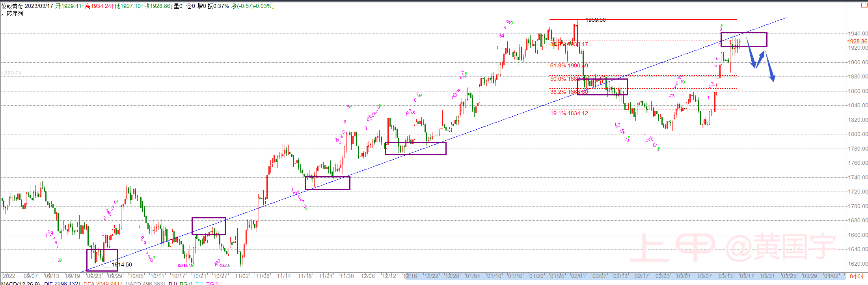Click the 01/04 date on time axis
Screen dimensions: 868x285
[x=473, y=276]
